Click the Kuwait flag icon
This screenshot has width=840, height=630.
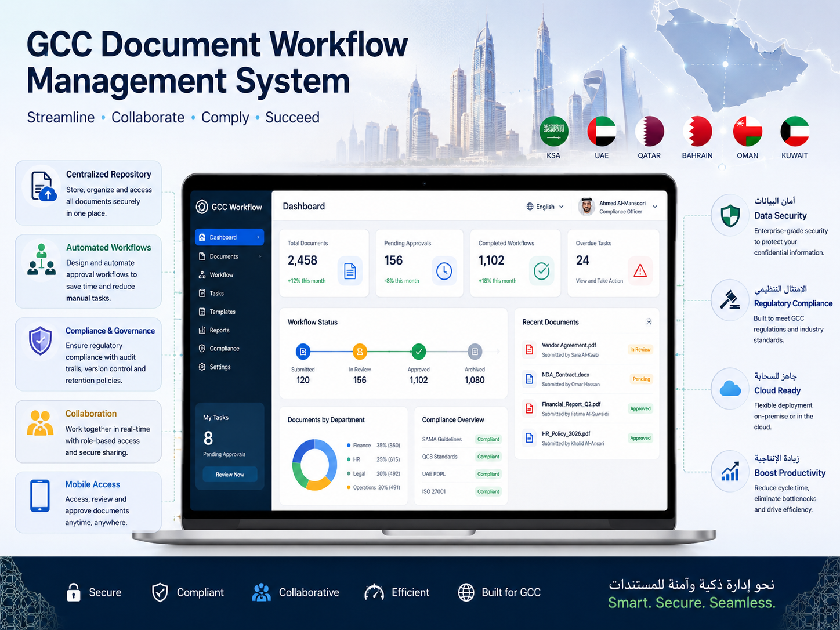pos(795,131)
